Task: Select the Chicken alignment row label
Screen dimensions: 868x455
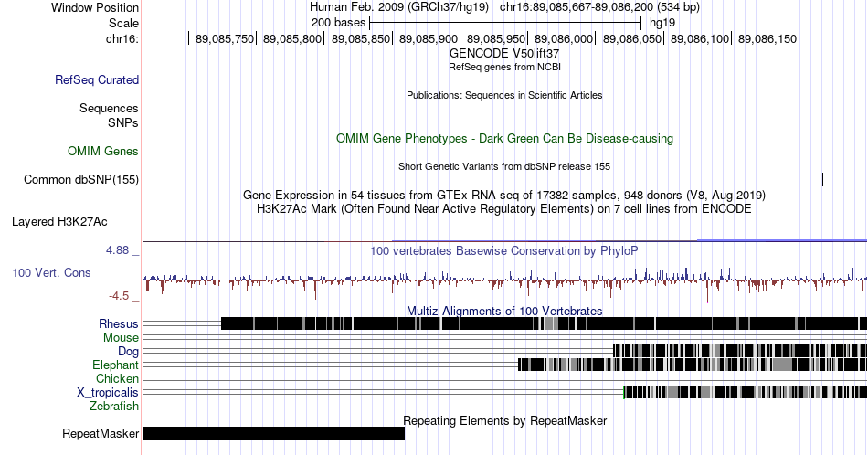Action: coord(117,378)
